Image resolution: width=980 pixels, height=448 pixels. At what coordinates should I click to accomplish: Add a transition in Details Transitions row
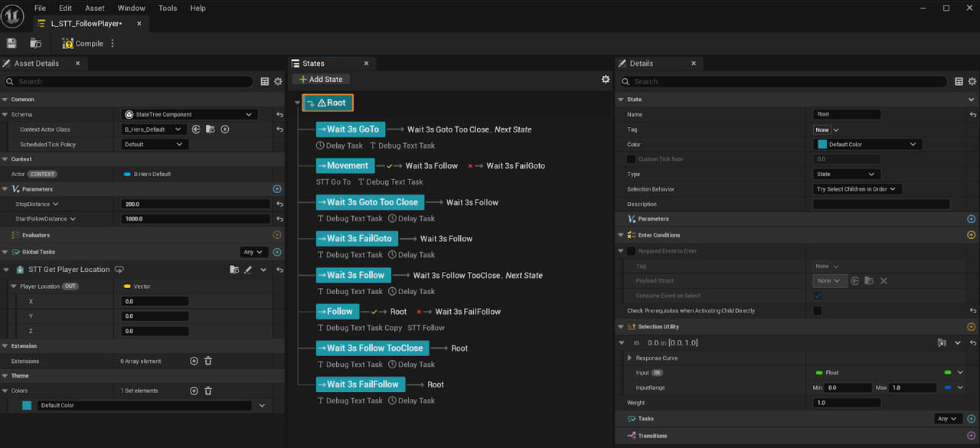click(x=972, y=436)
